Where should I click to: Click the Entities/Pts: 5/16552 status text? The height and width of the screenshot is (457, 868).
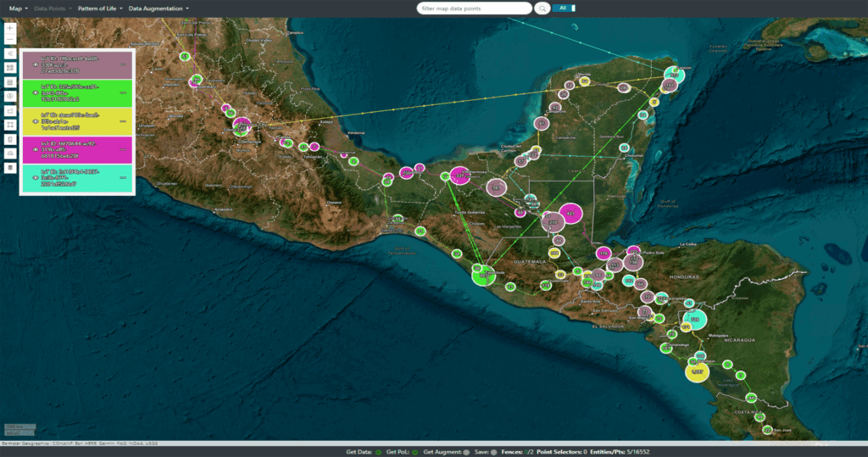620,452
